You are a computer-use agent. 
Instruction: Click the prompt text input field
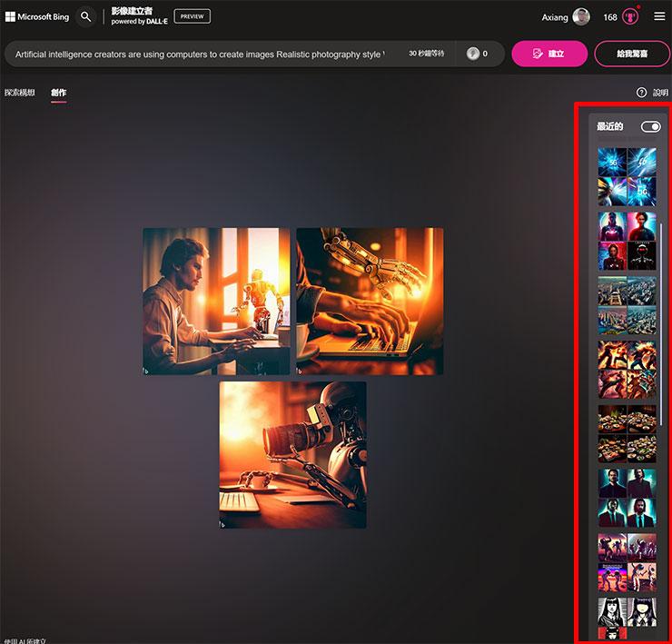(x=202, y=54)
